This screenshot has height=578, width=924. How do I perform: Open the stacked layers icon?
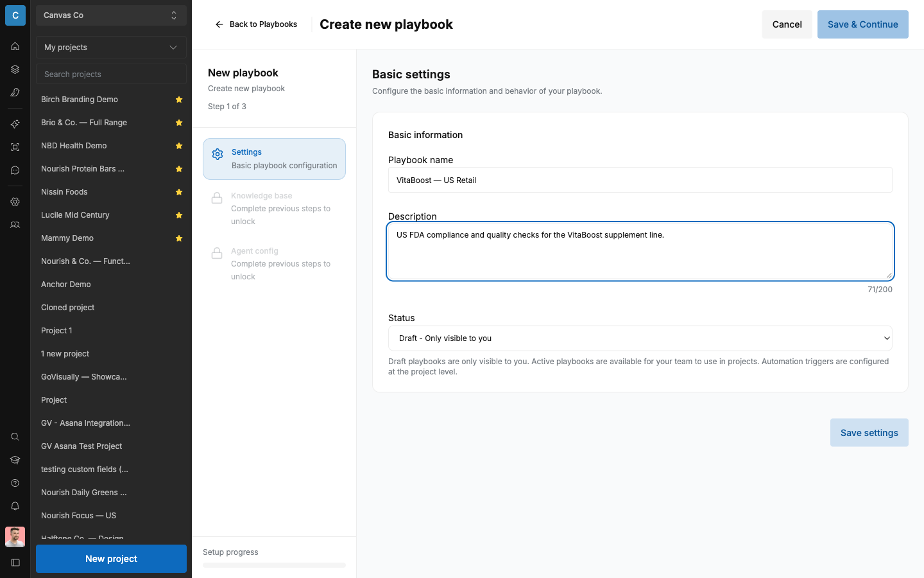(15, 69)
